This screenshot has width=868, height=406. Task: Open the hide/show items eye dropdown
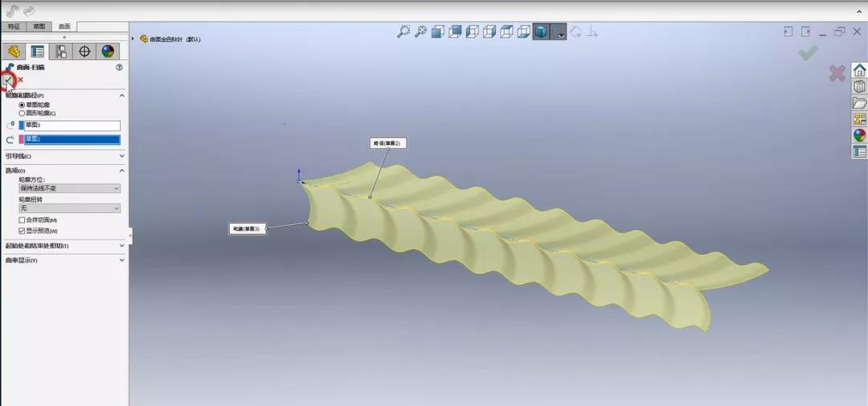pyautogui.click(x=559, y=32)
